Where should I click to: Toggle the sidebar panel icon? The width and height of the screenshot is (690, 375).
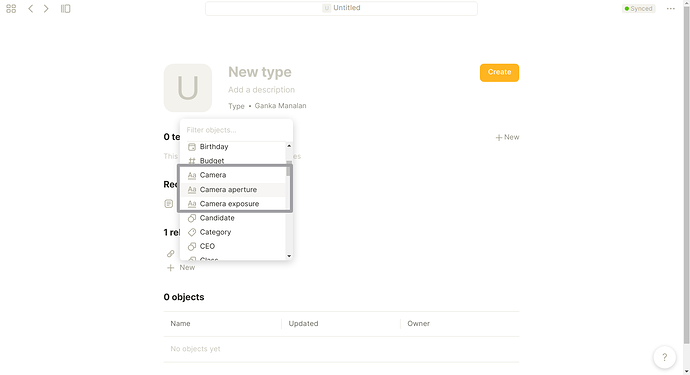pyautogui.click(x=66, y=9)
